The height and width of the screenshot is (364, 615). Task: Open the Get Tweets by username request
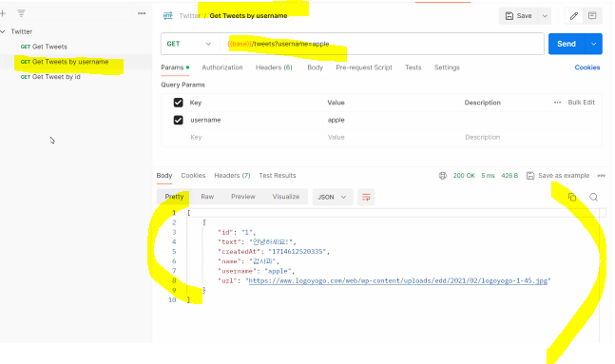[x=65, y=62]
